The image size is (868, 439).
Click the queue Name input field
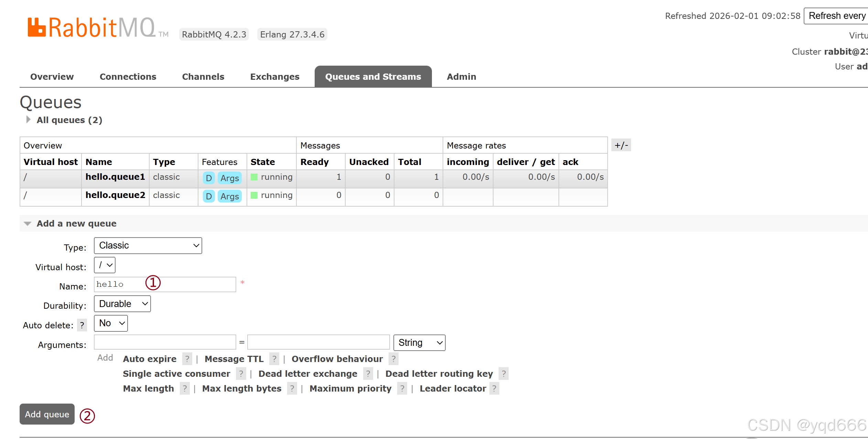coord(193,285)
